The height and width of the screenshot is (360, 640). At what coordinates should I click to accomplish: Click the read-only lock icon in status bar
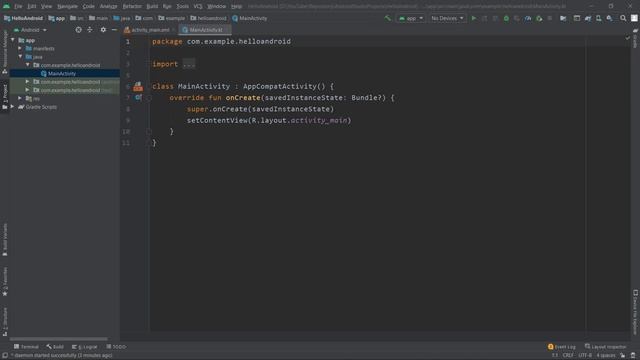622,356
